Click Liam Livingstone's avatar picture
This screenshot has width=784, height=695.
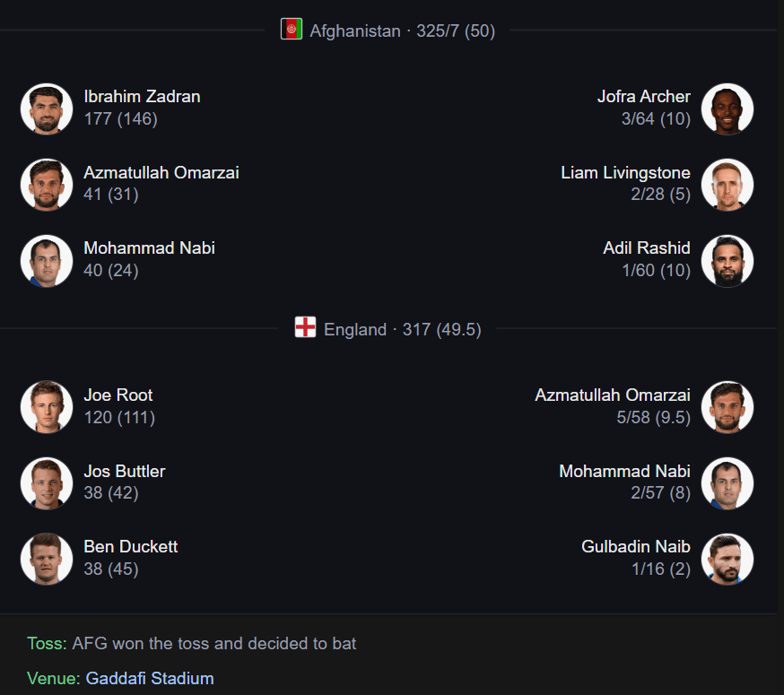click(727, 185)
